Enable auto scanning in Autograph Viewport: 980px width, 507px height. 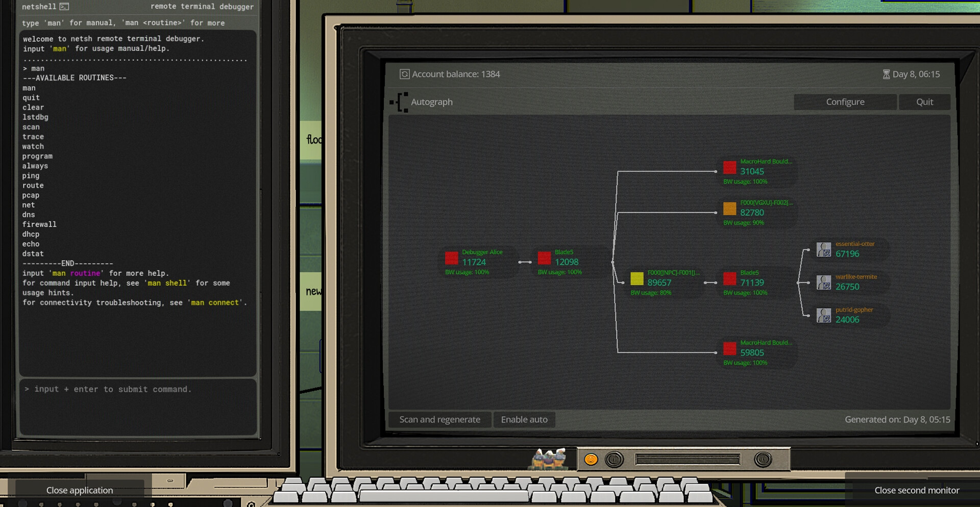pyautogui.click(x=524, y=419)
